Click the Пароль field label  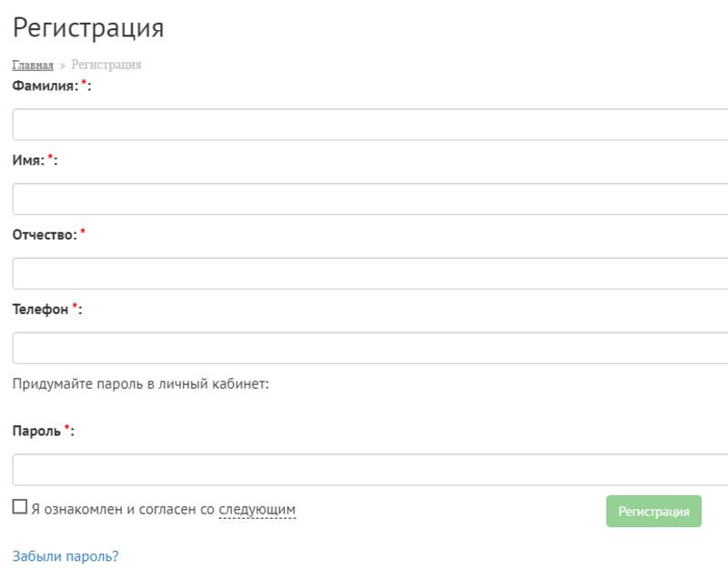(x=36, y=431)
